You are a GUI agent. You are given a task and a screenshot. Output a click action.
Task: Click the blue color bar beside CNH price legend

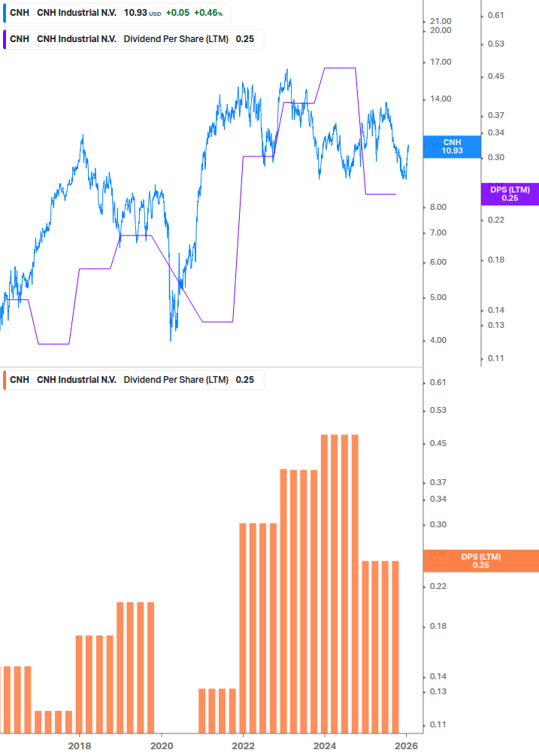pyautogui.click(x=5, y=13)
